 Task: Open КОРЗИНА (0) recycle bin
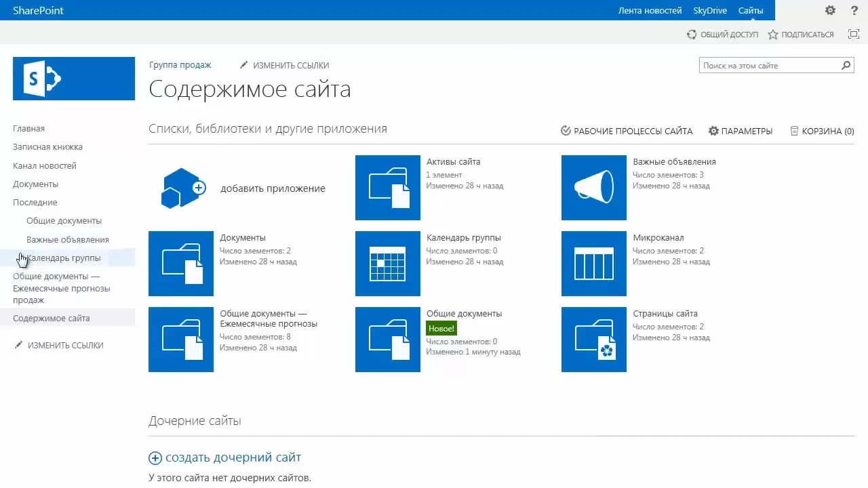tap(822, 131)
